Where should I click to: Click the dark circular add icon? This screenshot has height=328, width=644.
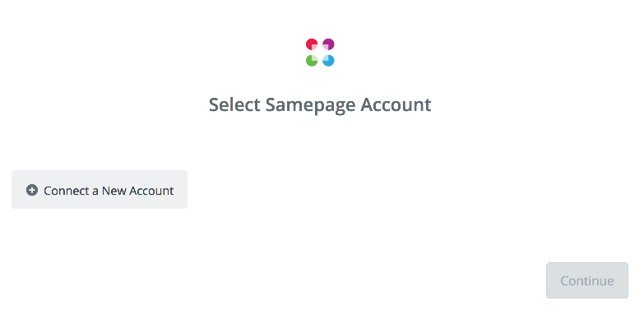(x=32, y=190)
